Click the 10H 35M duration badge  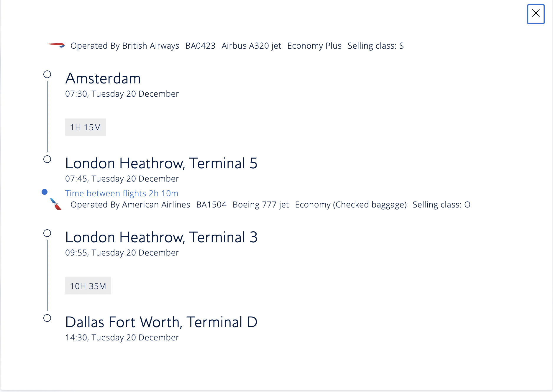pyautogui.click(x=88, y=286)
